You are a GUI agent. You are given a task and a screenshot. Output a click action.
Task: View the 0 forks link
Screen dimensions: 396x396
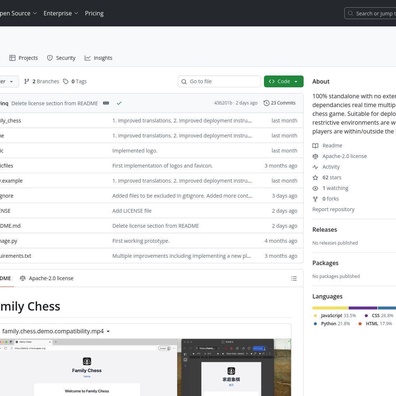[x=330, y=199]
